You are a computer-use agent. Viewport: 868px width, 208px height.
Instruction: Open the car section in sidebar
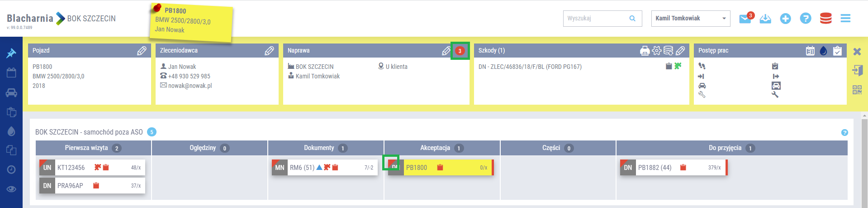(11, 93)
